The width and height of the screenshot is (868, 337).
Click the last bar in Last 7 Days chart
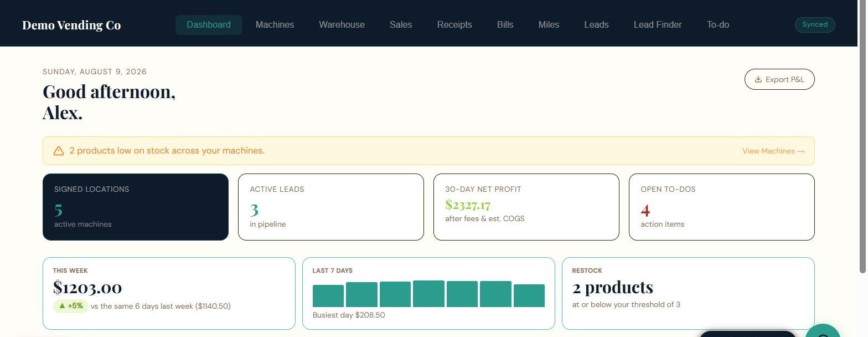(529, 295)
